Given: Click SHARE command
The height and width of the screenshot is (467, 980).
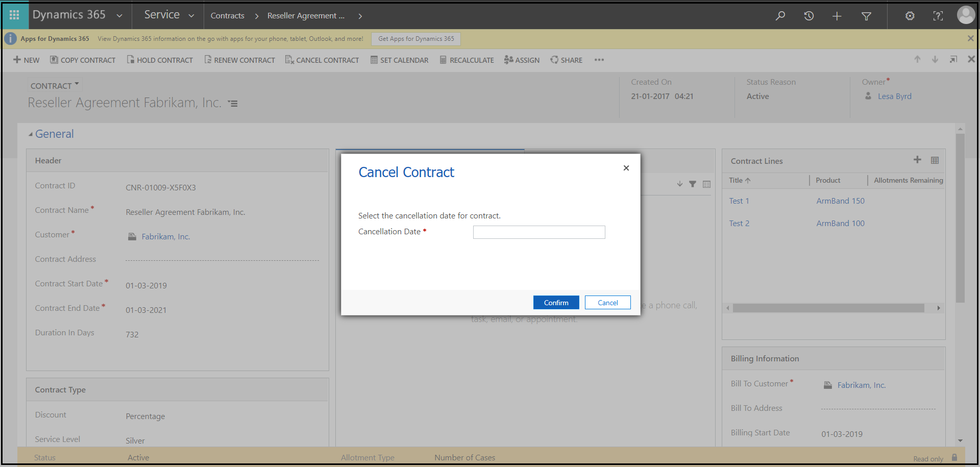Looking at the screenshot, I should pyautogui.click(x=566, y=60).
